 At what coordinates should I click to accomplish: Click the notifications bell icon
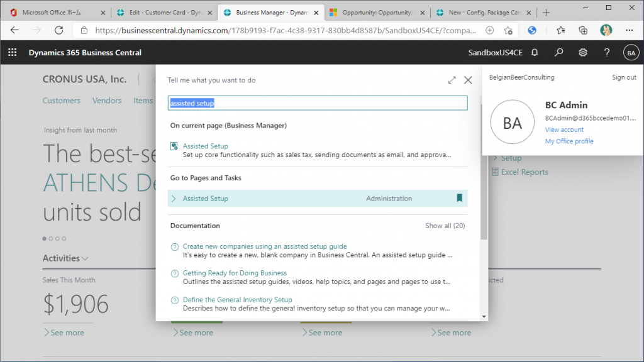coord(535,53)
